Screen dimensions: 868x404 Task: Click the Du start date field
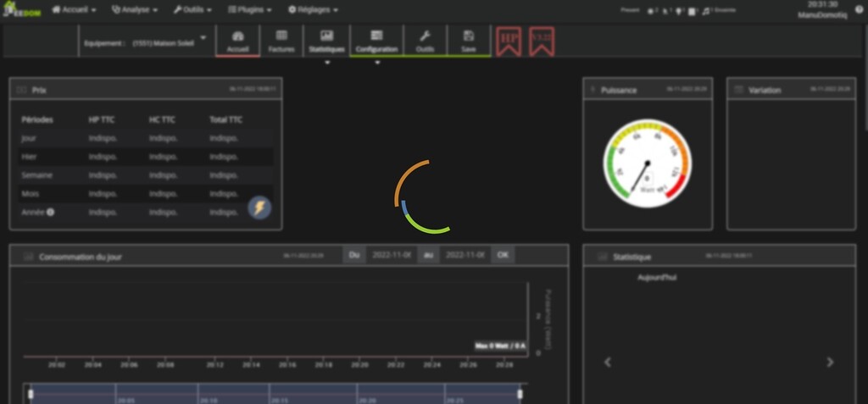tap(392, 255)
